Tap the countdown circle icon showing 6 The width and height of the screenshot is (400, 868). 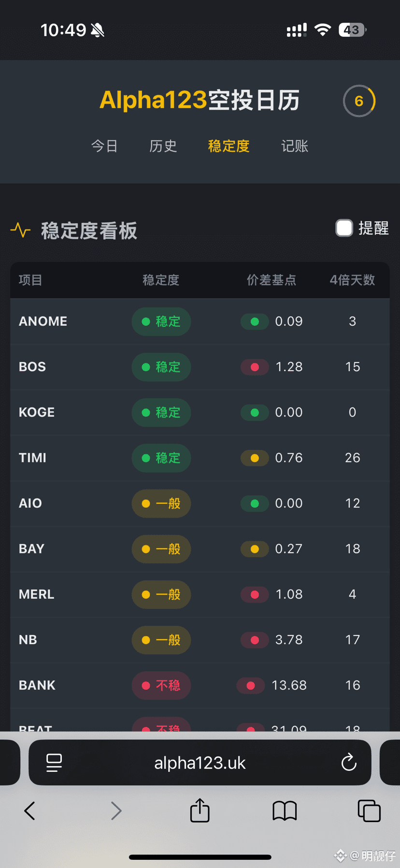(359, 101)
